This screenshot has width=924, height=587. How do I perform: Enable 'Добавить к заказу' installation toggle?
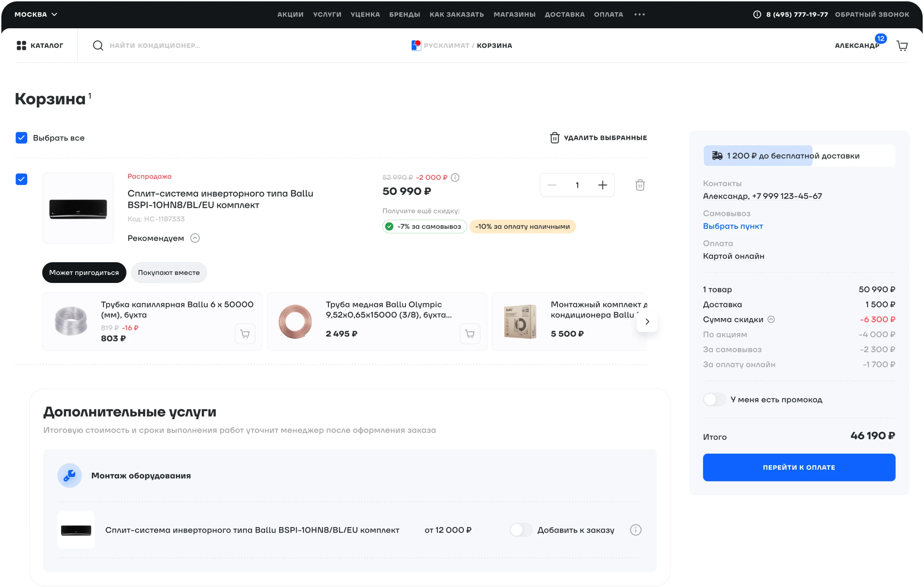click(x=521, y=530)
